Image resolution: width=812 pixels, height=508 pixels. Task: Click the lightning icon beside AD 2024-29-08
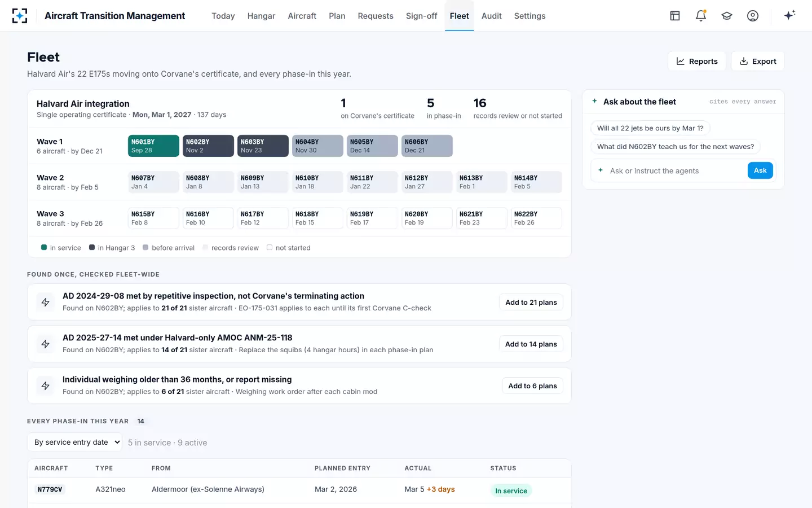click(46, 302)
